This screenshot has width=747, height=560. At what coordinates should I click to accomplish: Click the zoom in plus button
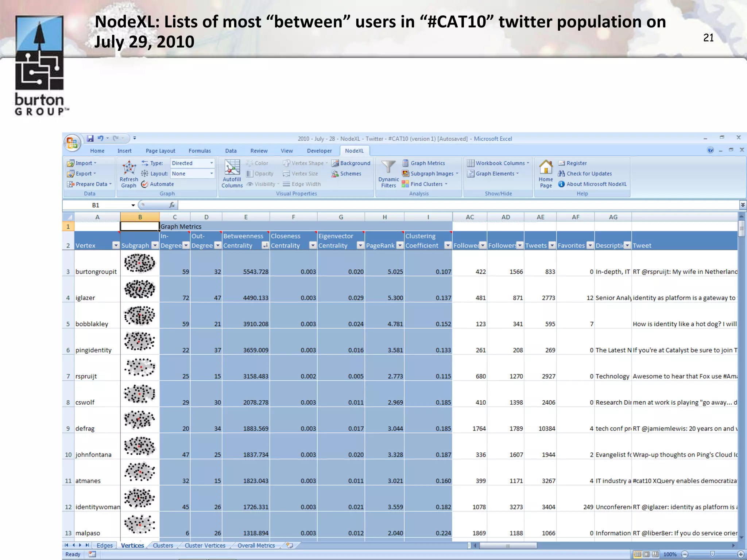click(x=740, y=554)
